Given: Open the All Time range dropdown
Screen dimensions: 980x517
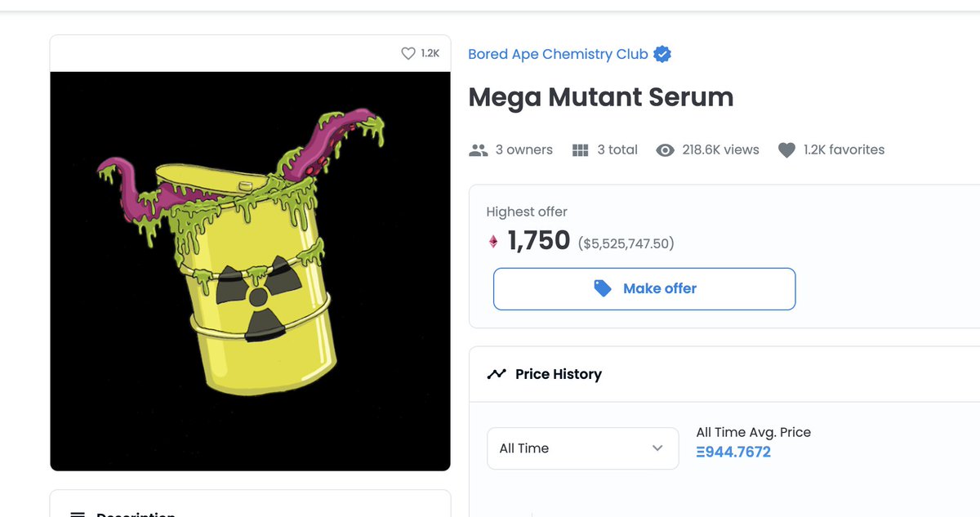Looking at the screenshot, I should point(582,448).
